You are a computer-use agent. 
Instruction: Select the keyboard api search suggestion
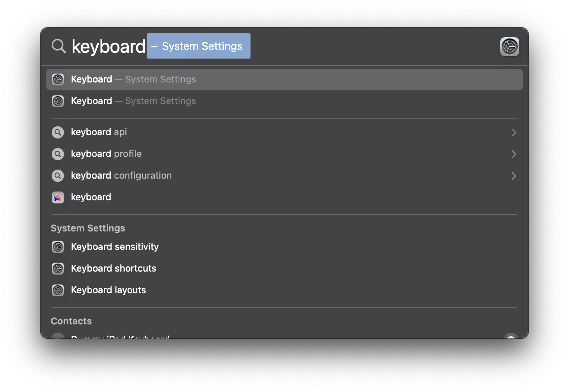pos(284,132)
